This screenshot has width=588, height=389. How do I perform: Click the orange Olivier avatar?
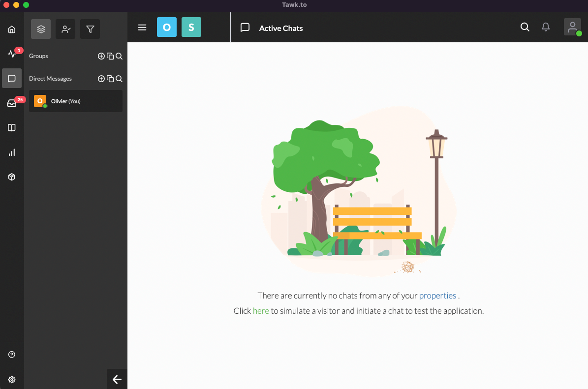[40, 101]
